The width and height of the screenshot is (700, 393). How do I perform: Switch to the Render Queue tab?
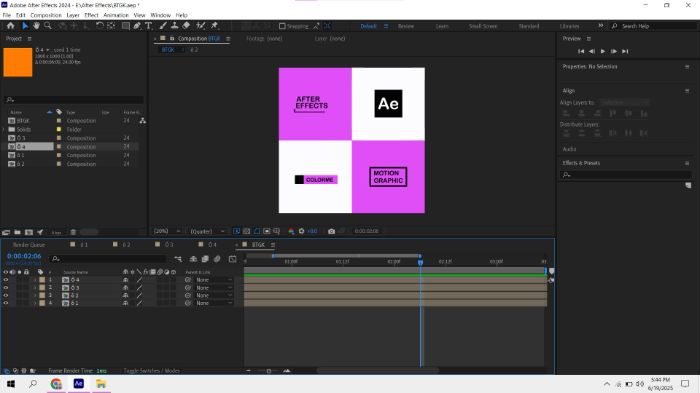[29, 245]
